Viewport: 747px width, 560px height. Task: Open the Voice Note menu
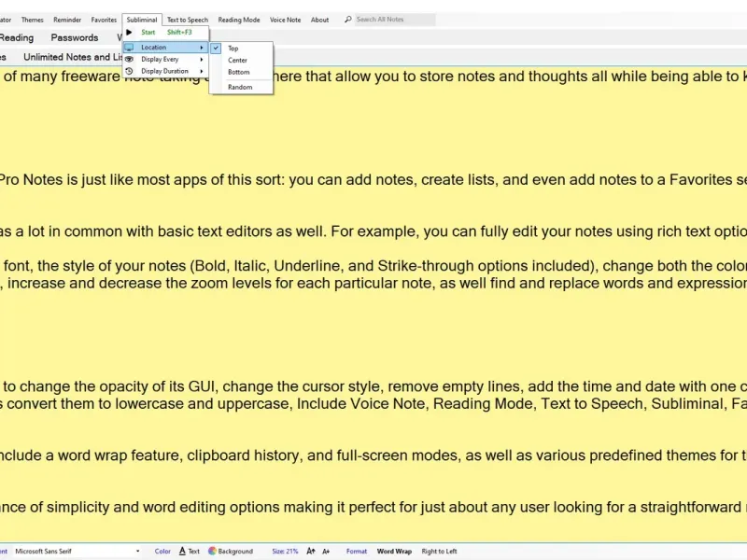[286, 20]
